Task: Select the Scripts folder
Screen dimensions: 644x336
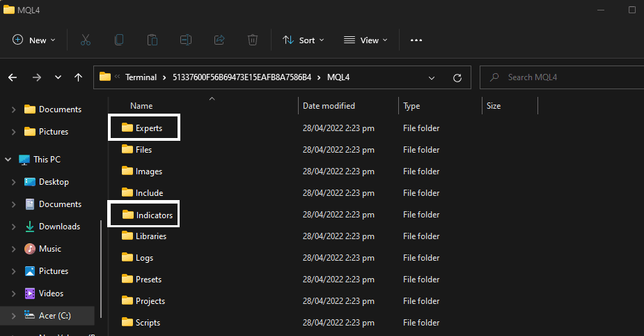Action: [x=141, y=323]
